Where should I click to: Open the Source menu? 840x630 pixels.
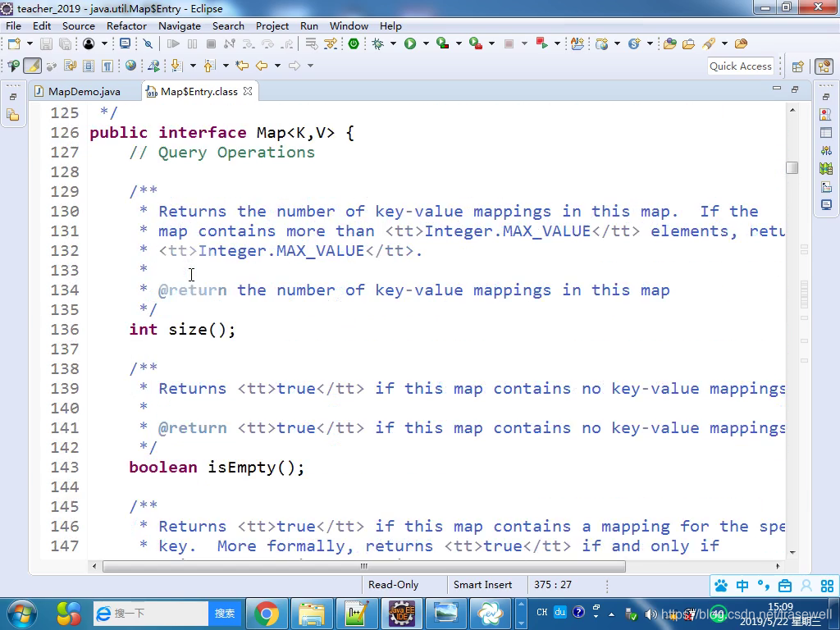(x=78, y=25)
